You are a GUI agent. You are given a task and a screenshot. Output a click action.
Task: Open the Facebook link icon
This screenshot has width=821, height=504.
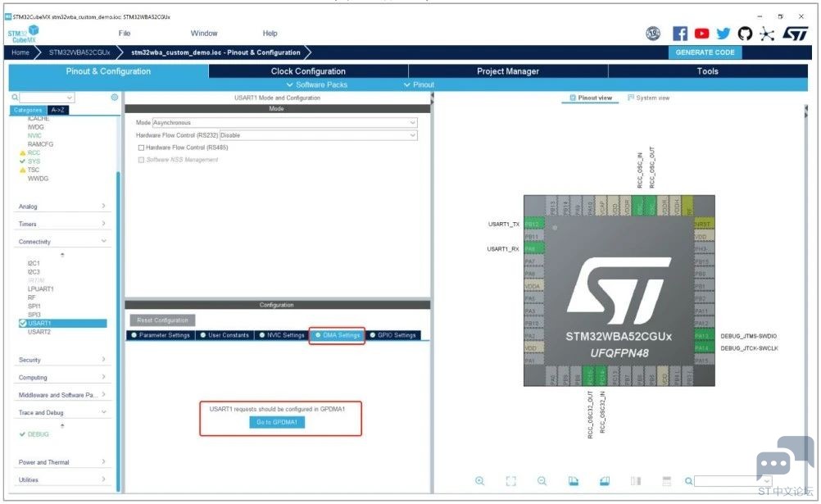(679, 34)
